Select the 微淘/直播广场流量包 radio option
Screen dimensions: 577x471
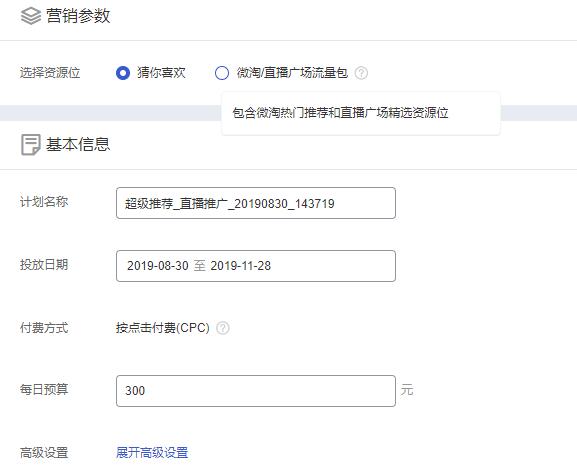[x=222, y=73]
